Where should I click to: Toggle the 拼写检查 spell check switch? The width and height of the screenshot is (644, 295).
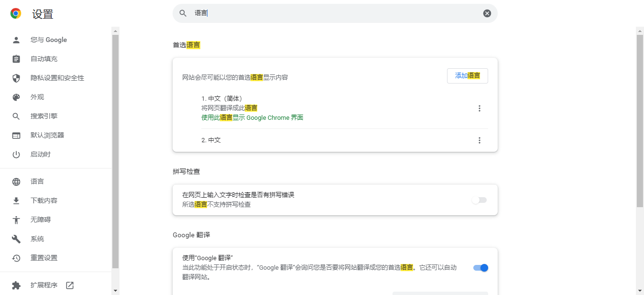[x=479, y=200]
